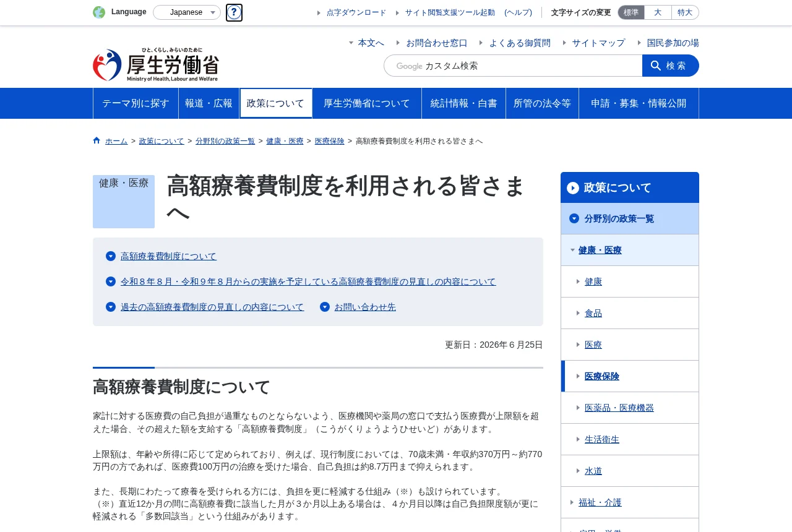Go to ホーム breadcrumb
This screenshot has height=532, width=792.
pos(116,141)
